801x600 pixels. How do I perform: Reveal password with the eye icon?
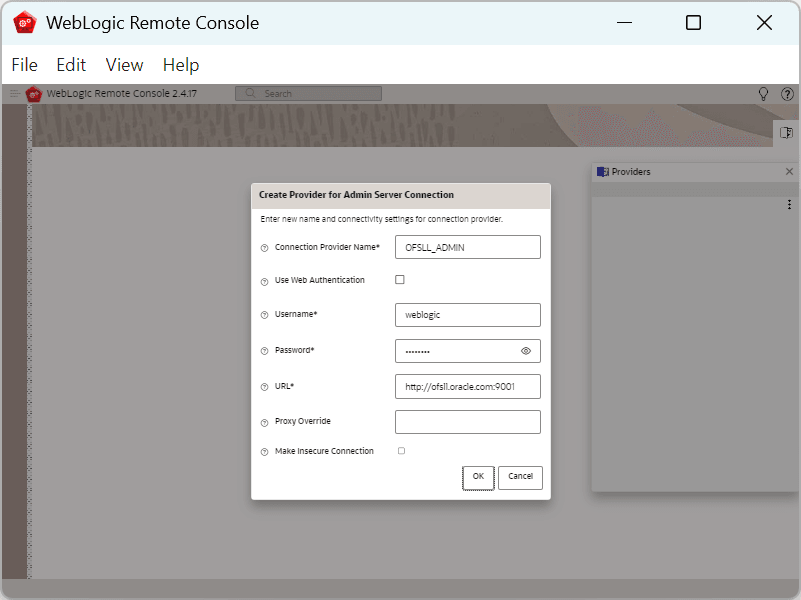point(526,351)
